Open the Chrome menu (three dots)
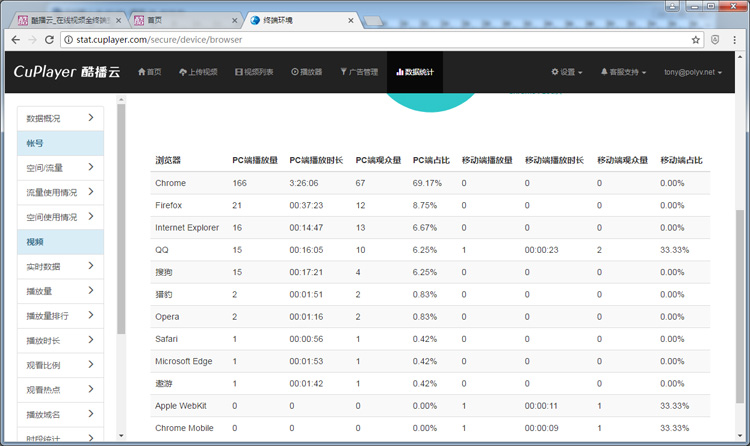 (x=737, y=40)
